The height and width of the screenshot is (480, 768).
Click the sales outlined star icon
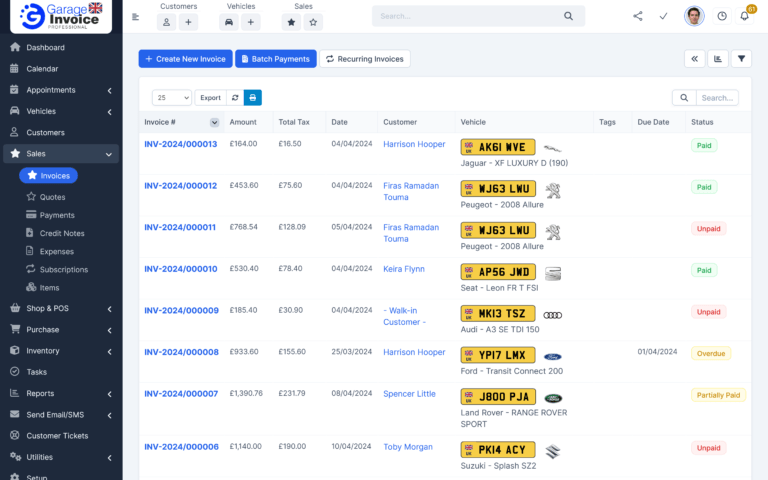pyautogui.click(x=314, y=22)
